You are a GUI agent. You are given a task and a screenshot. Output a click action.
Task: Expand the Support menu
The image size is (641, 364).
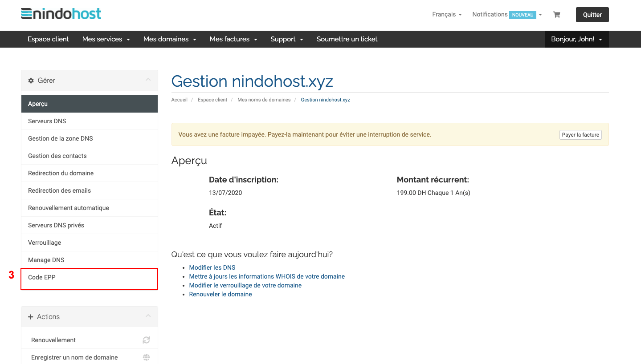tap(287, 39)
